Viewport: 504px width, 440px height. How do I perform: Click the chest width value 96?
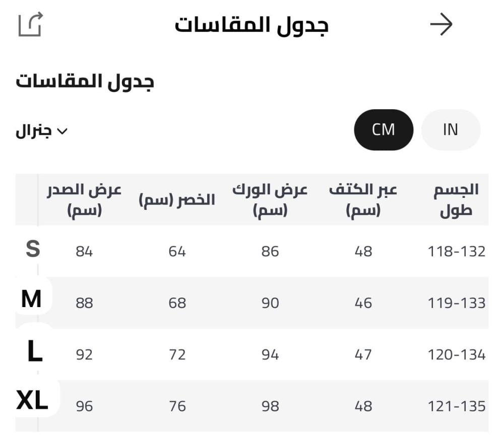[85, 406]
